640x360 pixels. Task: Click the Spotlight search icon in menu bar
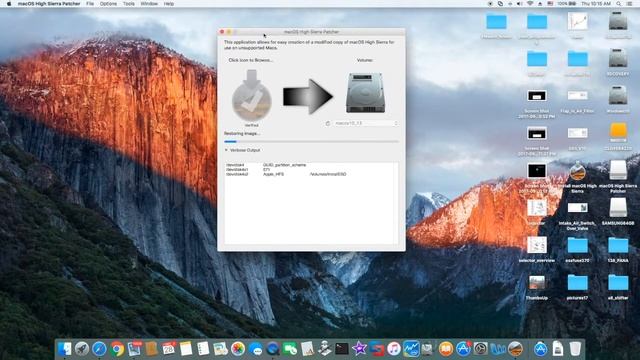point(619,4)
